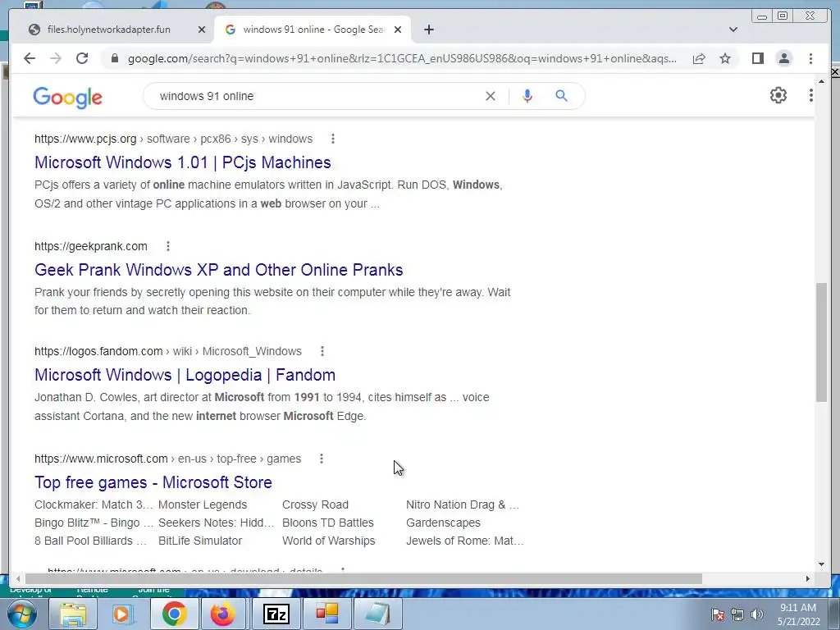840x630 pixels.
Task: Click the horizontal scrollbar right arrow
Action: (x=808, y=578)
